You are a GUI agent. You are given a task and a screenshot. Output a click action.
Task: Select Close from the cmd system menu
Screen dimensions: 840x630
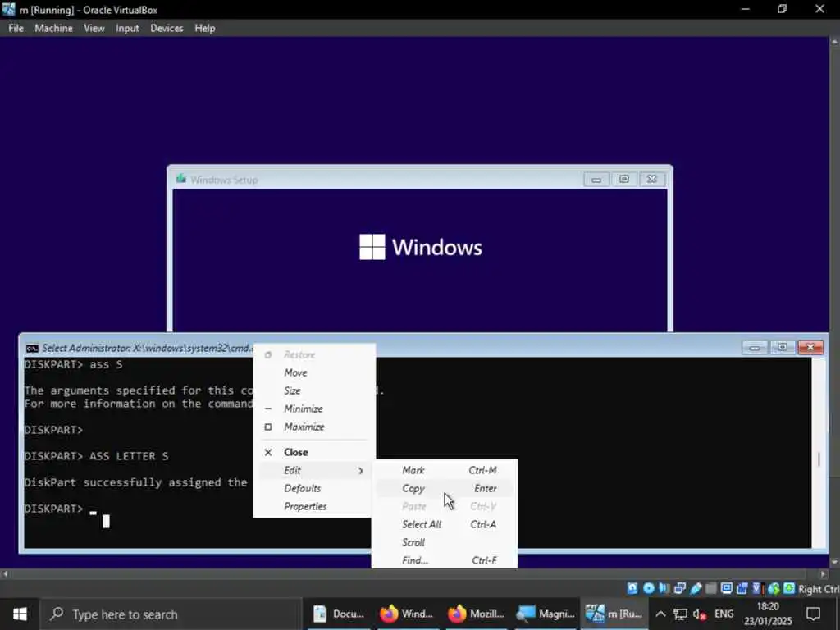click(x=314, y=452)
